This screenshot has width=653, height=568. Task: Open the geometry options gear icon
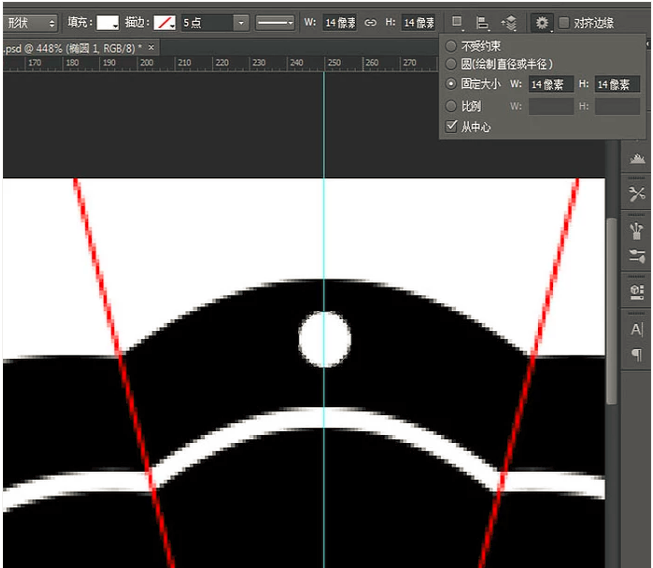click(541, 22)
